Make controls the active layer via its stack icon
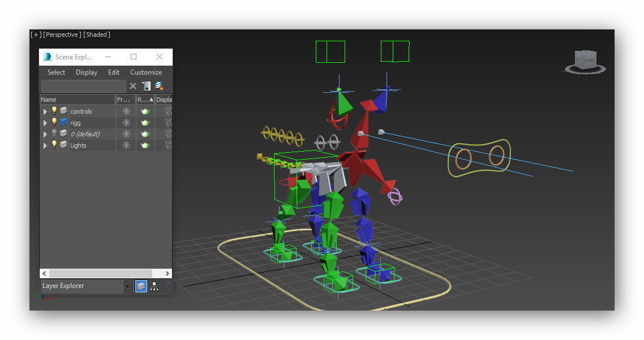 [63, 110]
